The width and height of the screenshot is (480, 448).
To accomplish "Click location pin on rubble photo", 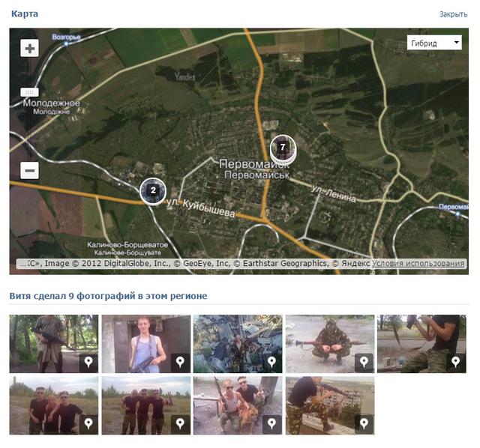I will click(x=272, y=363).
